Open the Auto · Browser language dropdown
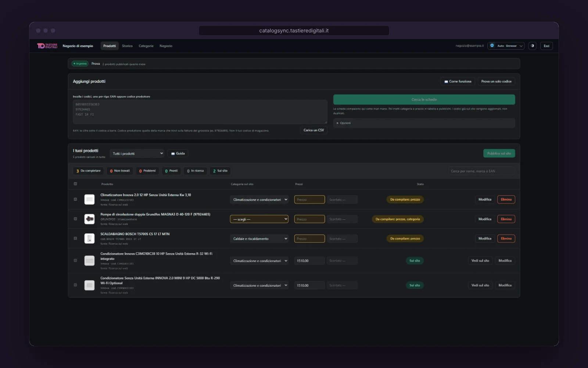This screenshot has height=368, width=588. (x=506, y=46)
